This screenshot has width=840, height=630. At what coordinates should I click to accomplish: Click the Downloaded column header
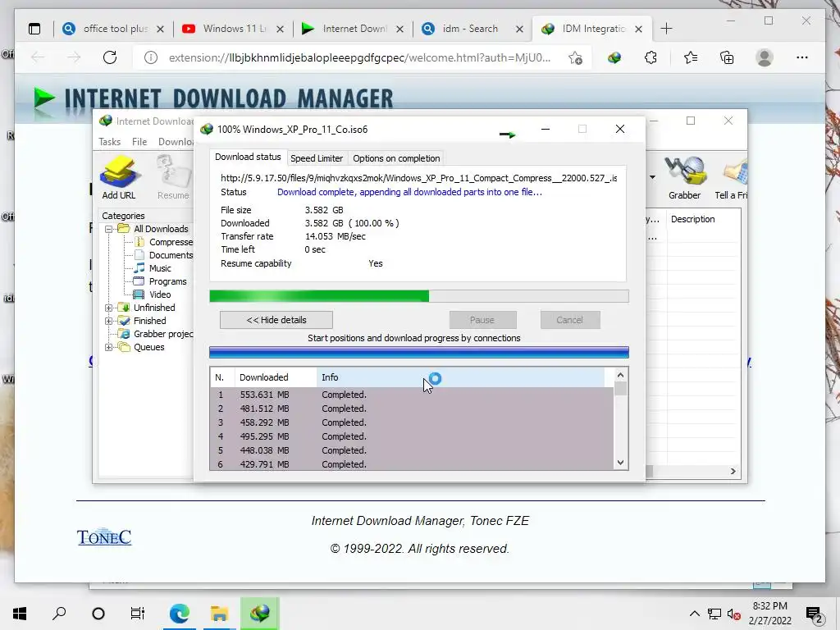pos(276,377)
